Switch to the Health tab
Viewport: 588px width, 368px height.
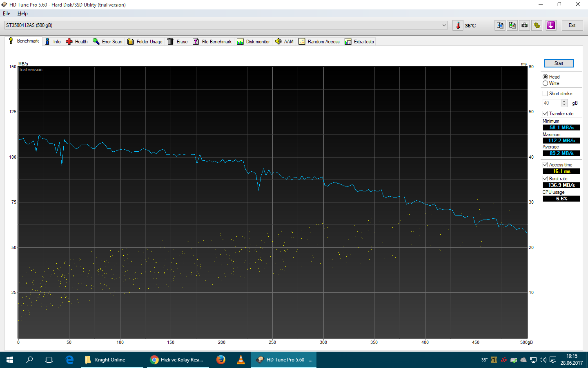click(77, 42)
